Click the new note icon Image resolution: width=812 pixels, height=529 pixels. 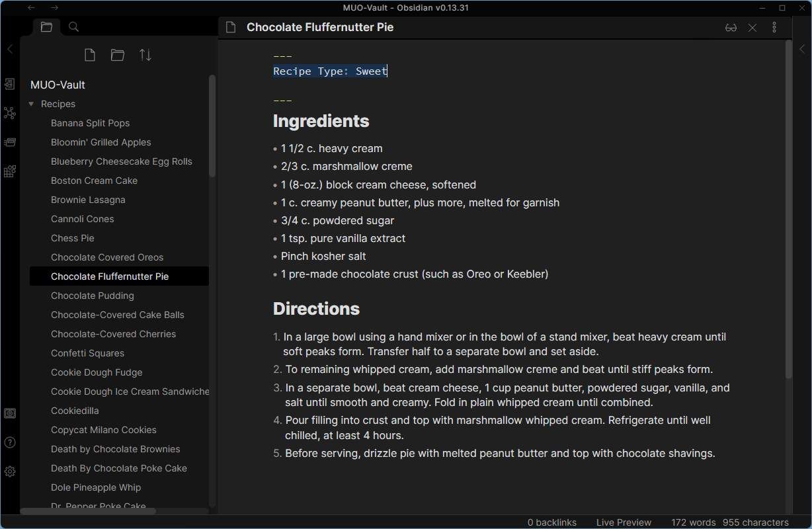click(x=90, y=55)
